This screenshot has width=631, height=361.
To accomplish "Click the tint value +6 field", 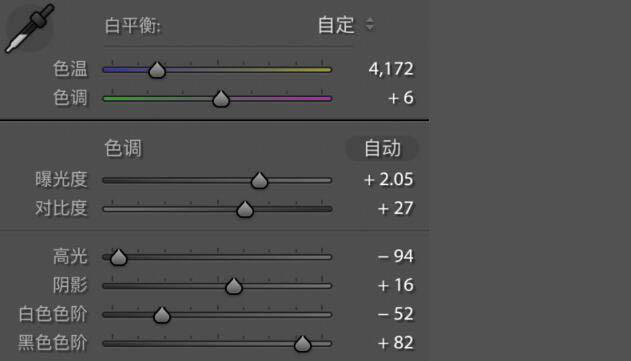I will 401,98.
